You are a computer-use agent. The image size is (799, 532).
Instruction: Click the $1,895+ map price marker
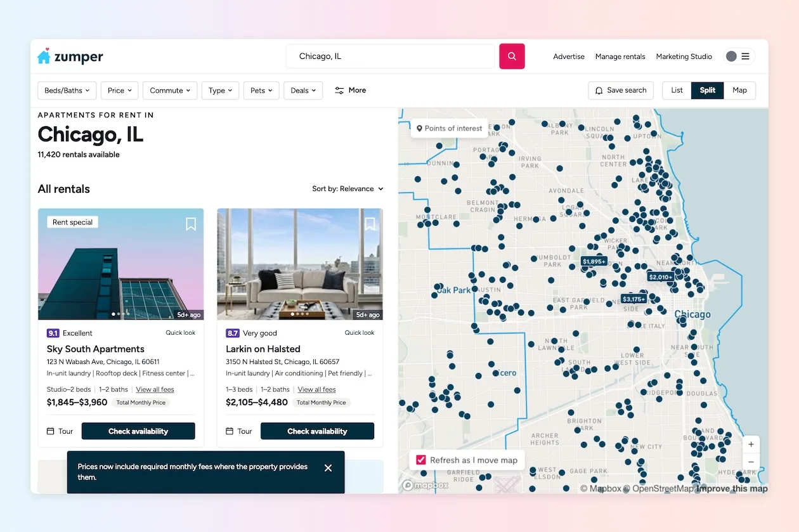point(594,261)
